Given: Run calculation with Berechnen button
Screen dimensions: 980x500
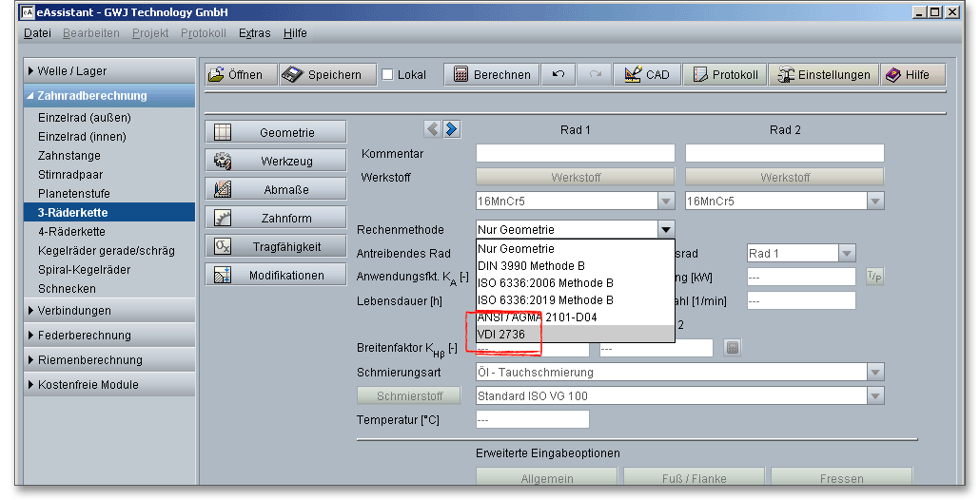Looking at the screenshot, I should point(492,75).
